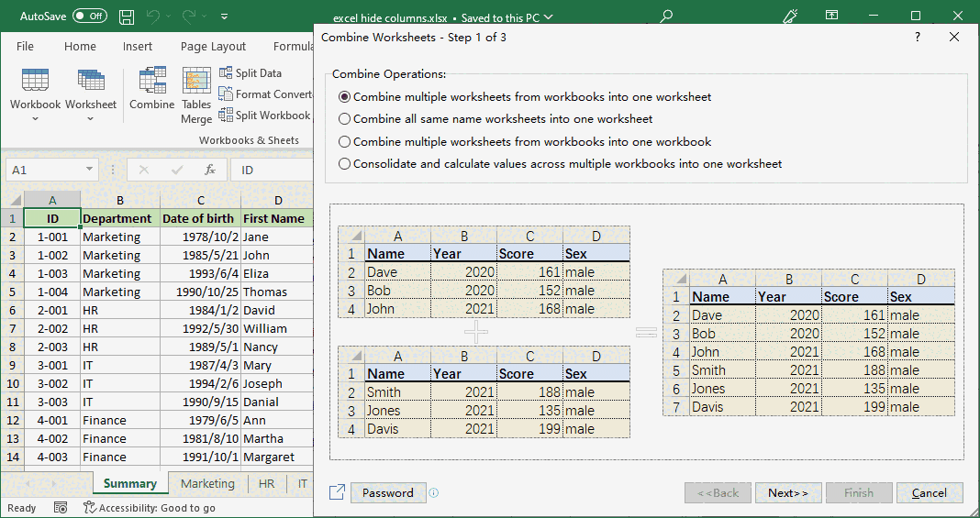Select the date cell 1990/10/25
Viewport: 980px width, 518px height.
point(201,292)
